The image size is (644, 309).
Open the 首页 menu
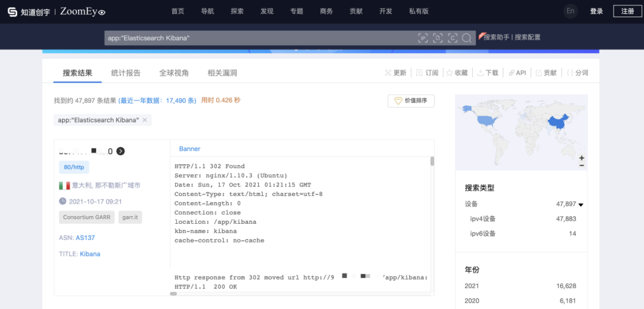178,11
